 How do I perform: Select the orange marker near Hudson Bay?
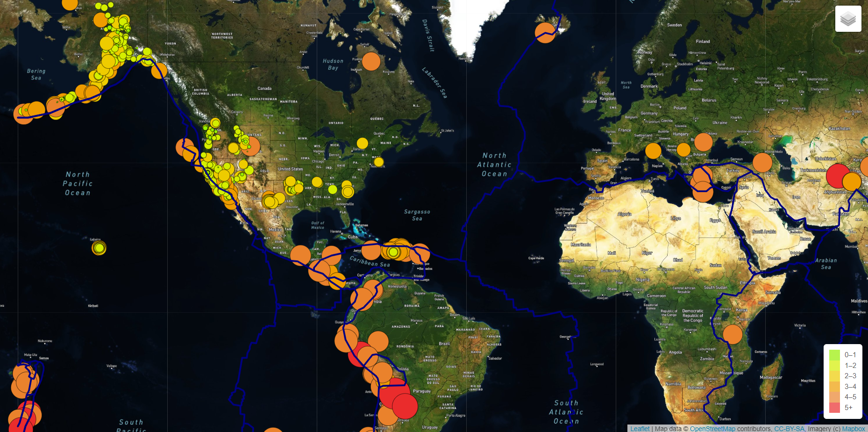(371, 61)
